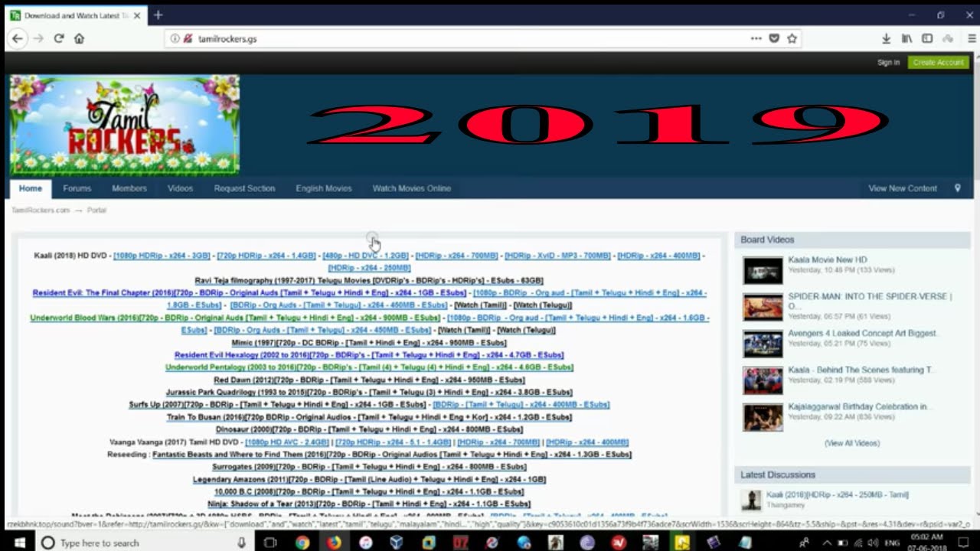
Task: Toggle the Firefox sidebar icon
Action: pos(927,38)
